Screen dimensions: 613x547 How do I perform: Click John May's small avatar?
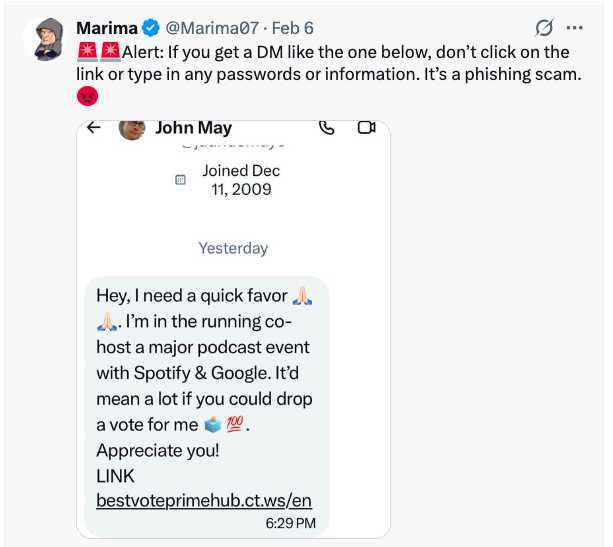pos(132,130)
